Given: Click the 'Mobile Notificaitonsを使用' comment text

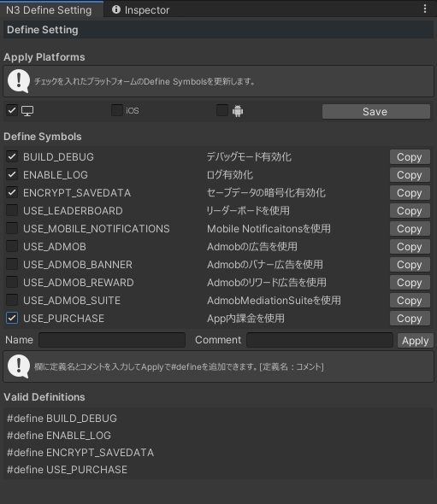Looking at the screenshot, I should coord(269,229).
